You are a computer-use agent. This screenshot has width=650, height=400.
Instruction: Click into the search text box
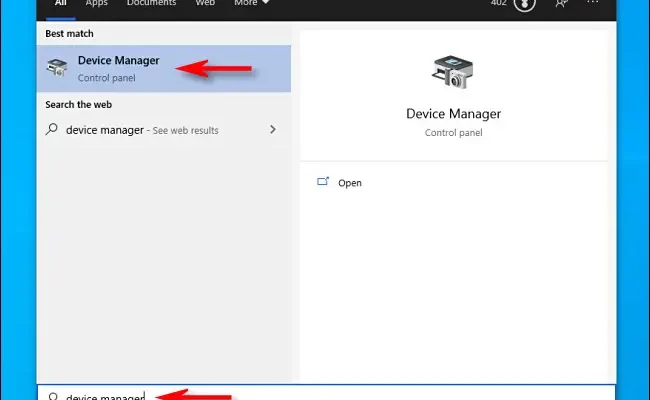click(327, 393)
